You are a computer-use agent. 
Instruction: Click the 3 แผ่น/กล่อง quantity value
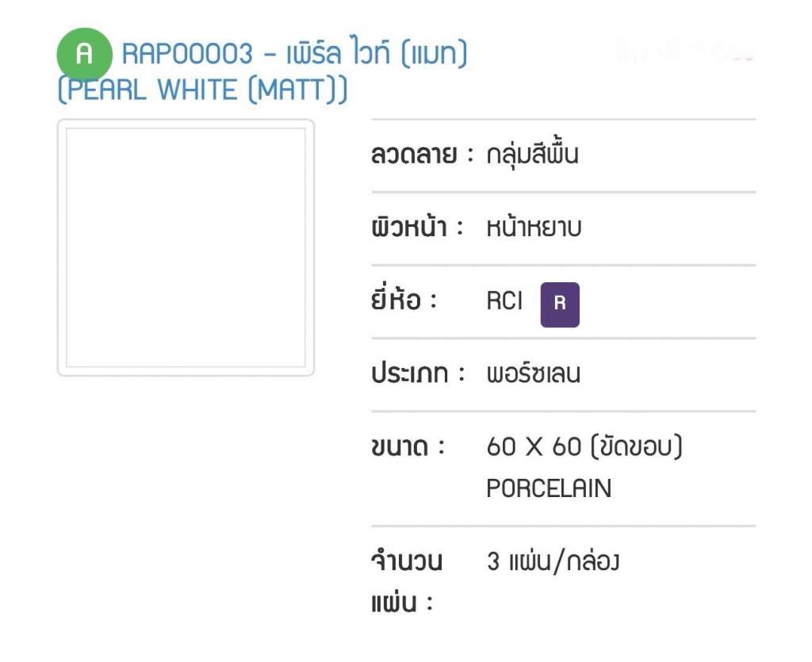click(x=553, y=561)
